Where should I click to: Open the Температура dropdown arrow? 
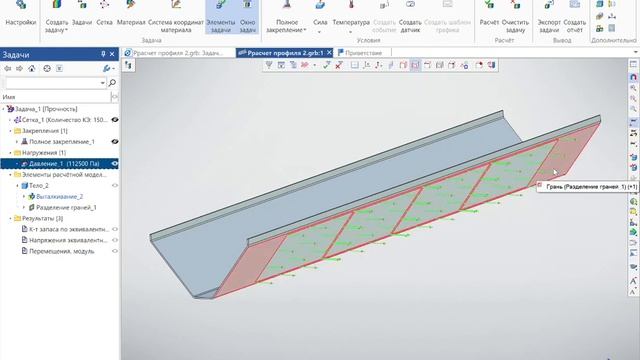351,31
